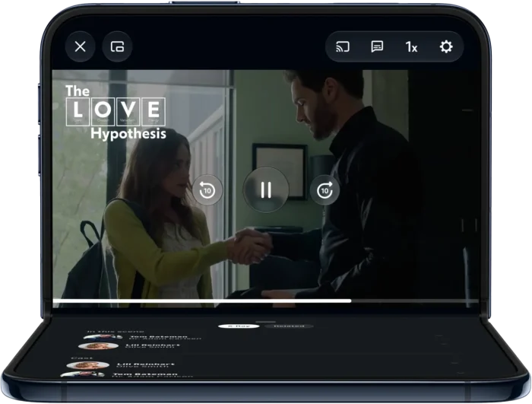Seek on the video progress bar
This screenshot has height=404, width=532.
(x=266, y=301)
